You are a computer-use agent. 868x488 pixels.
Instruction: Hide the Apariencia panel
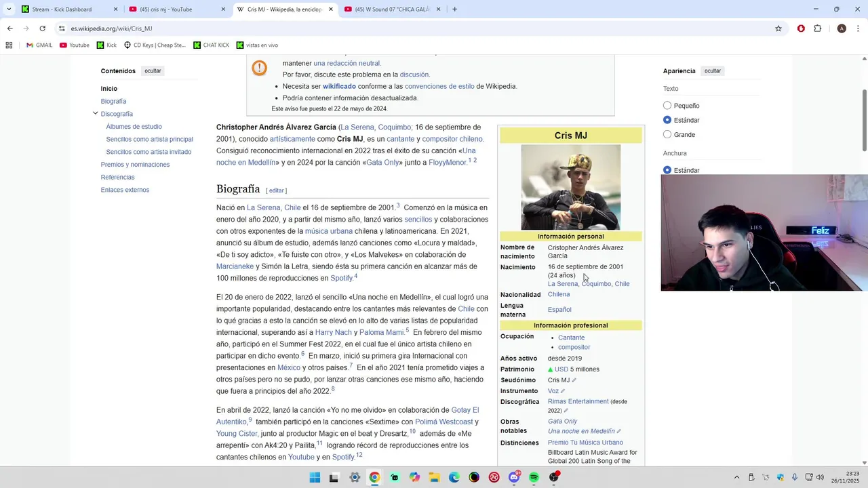tap(713, 71)
